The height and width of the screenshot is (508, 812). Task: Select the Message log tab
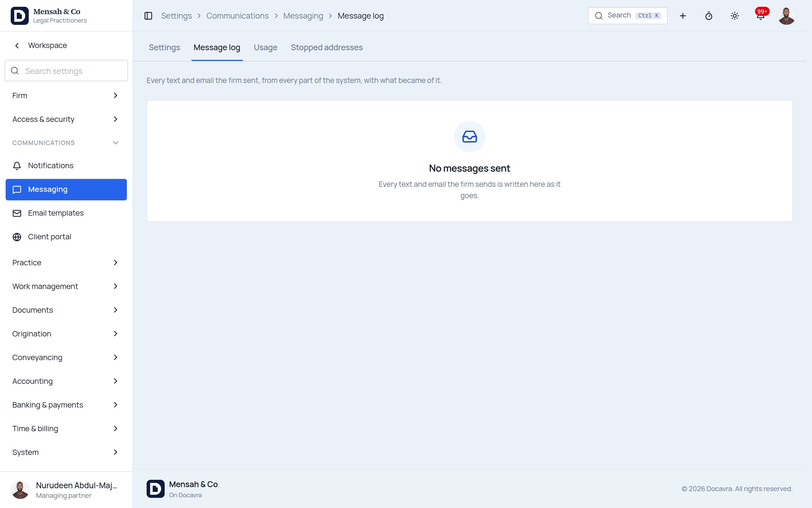pyautogui.click(x=217, y=47)
